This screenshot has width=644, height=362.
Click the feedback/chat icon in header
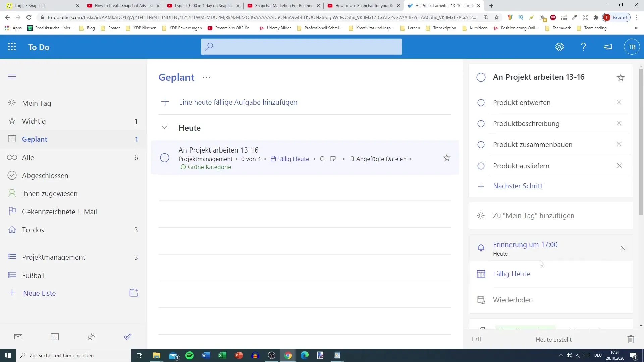click(x=608, y=46)
